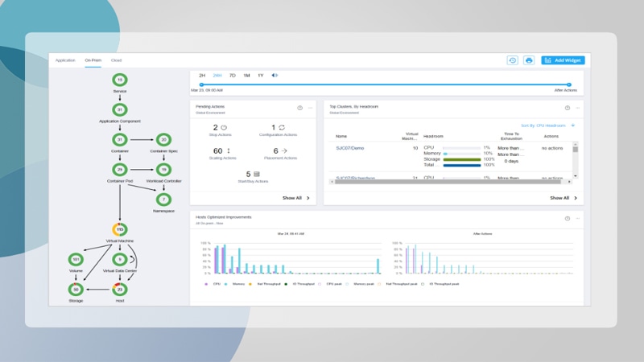
Task: Toggle the Memory legend series
Action: (x=234, y=284)
